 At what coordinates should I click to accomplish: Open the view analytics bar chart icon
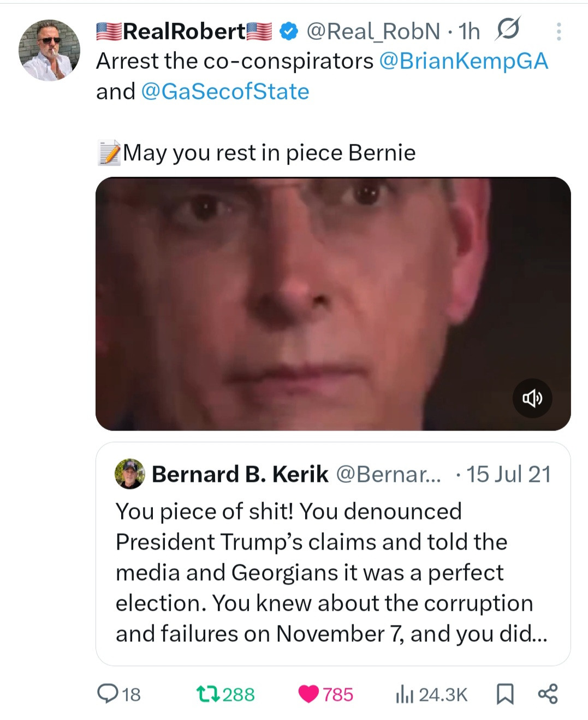404,694
